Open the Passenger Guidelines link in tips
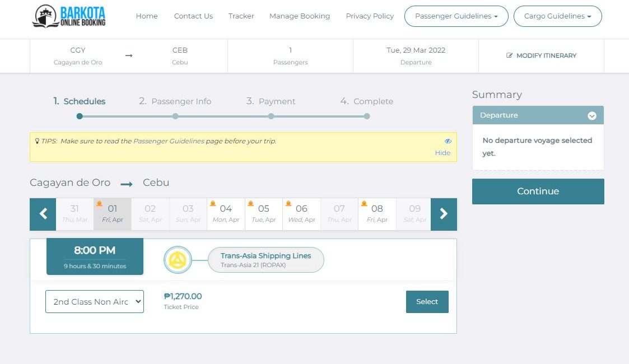The height and width of the screenshot is (364, 629). tap(169, 141)
